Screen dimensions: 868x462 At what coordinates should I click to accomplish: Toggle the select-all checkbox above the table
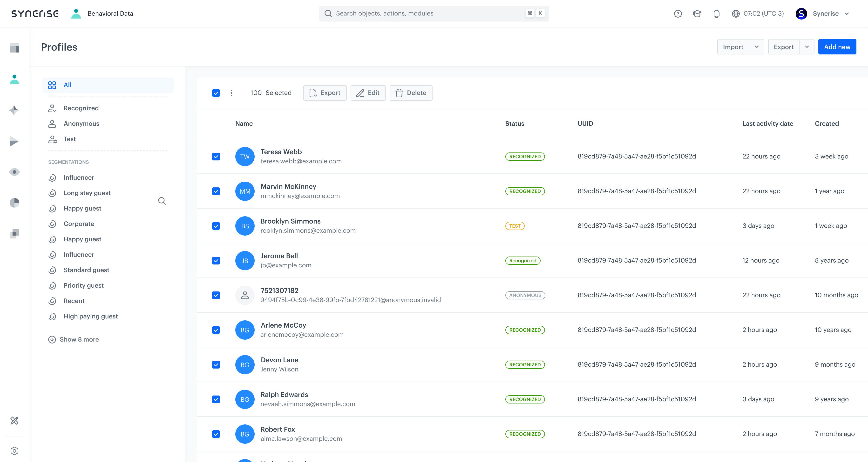pyautogui.click(x=216, y=92)
